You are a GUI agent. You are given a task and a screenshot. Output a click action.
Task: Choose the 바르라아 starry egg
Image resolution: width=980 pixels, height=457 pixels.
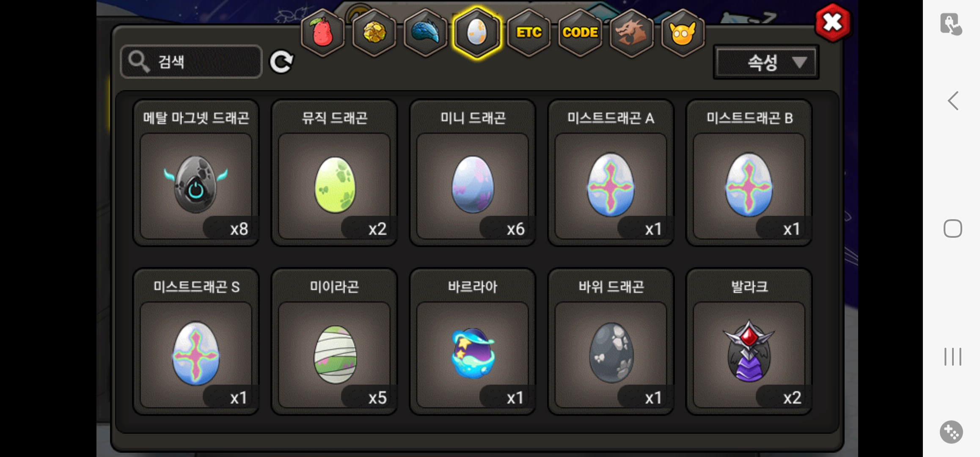click(473, 341)
